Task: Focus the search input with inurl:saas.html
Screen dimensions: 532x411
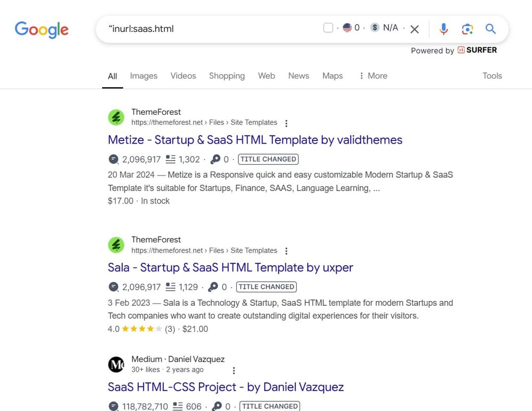Action: click(x=210, y=29)
